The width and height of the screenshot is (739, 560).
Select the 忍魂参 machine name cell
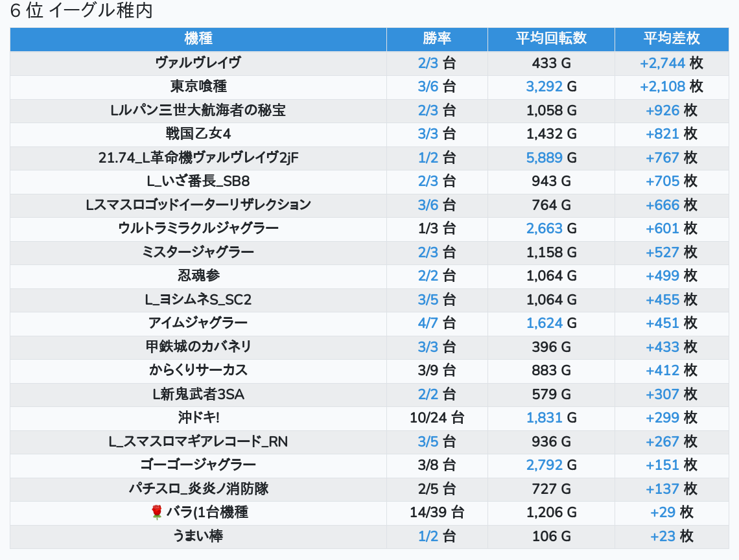pos(198,275)
